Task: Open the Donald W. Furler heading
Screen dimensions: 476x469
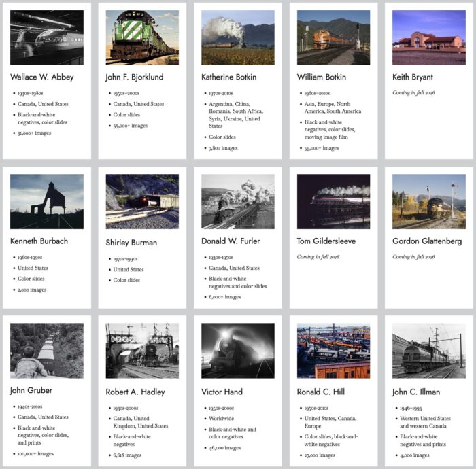Action: click(x=231, y=241)
